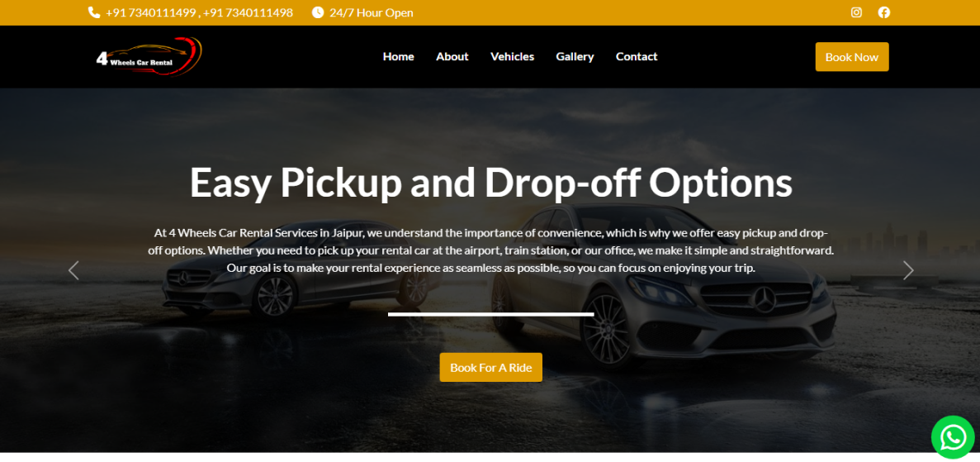Call the +91 7340111498 phone number
The image size is (980, 462).
click(249, 12)
